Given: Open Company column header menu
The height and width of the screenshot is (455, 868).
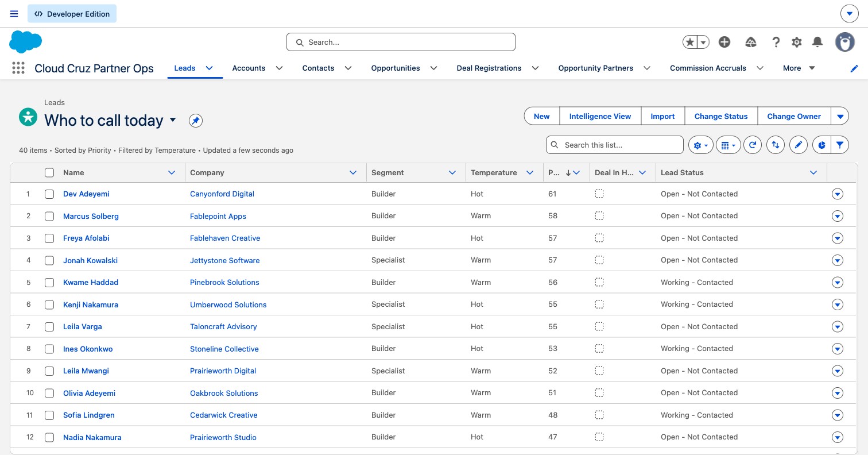Looking at the screenshot, I should pos(353,172).
